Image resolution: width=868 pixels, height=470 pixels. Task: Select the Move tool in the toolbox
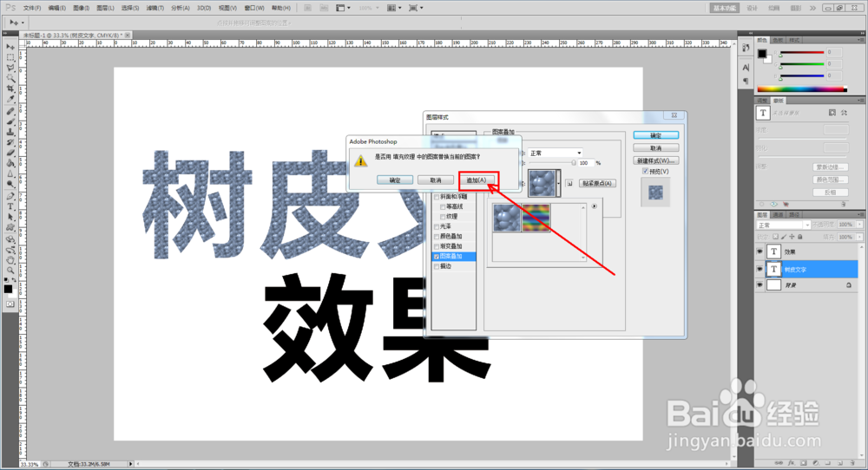(10, 47)
